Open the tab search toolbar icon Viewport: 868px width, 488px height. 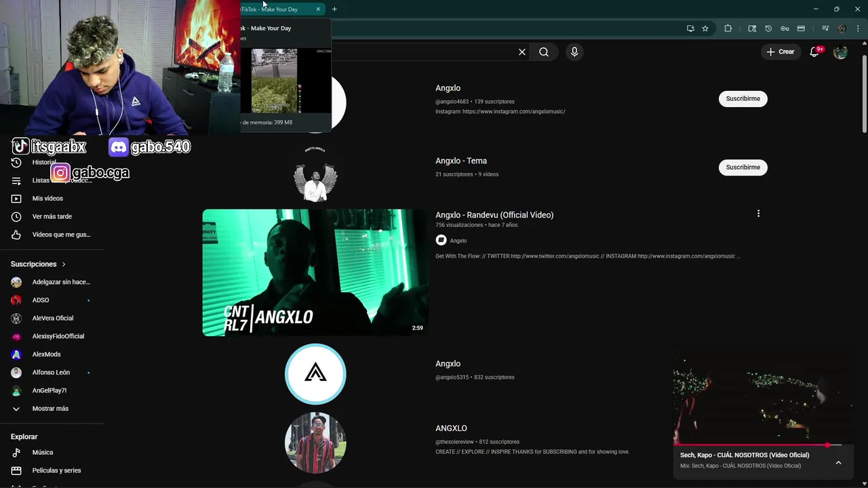tap(752, 28)
